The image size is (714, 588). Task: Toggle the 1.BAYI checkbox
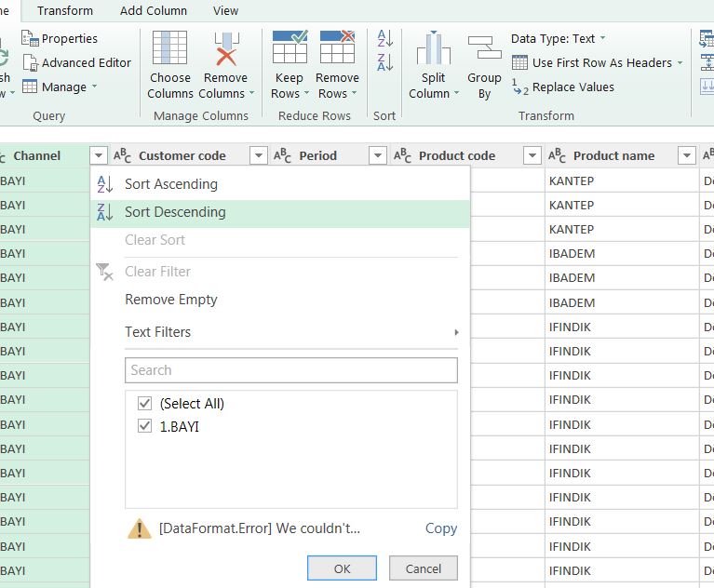pos(145,426)
